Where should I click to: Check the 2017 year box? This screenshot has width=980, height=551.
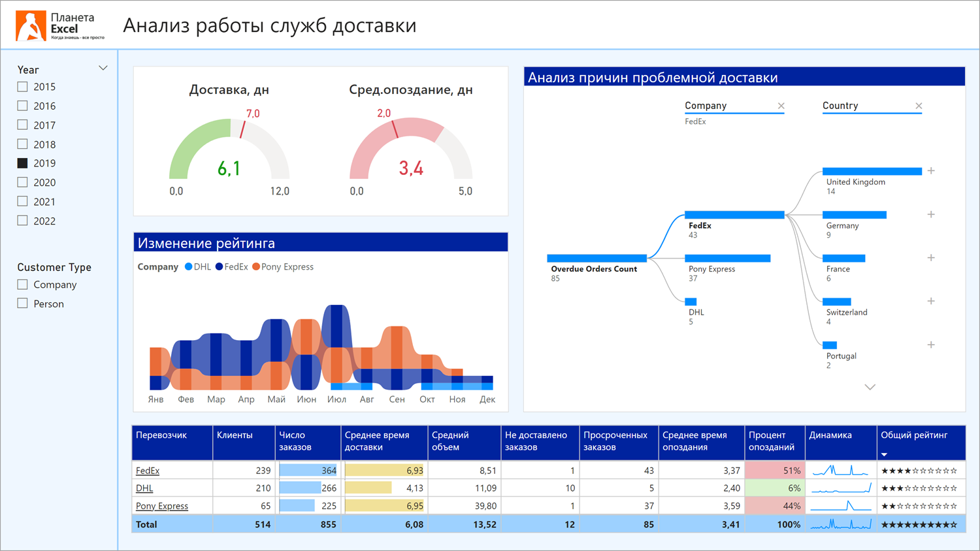coord(22,125)
